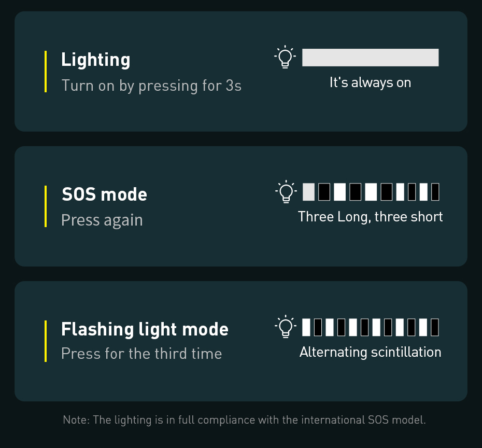Click the "It's always on" caption

370,82
